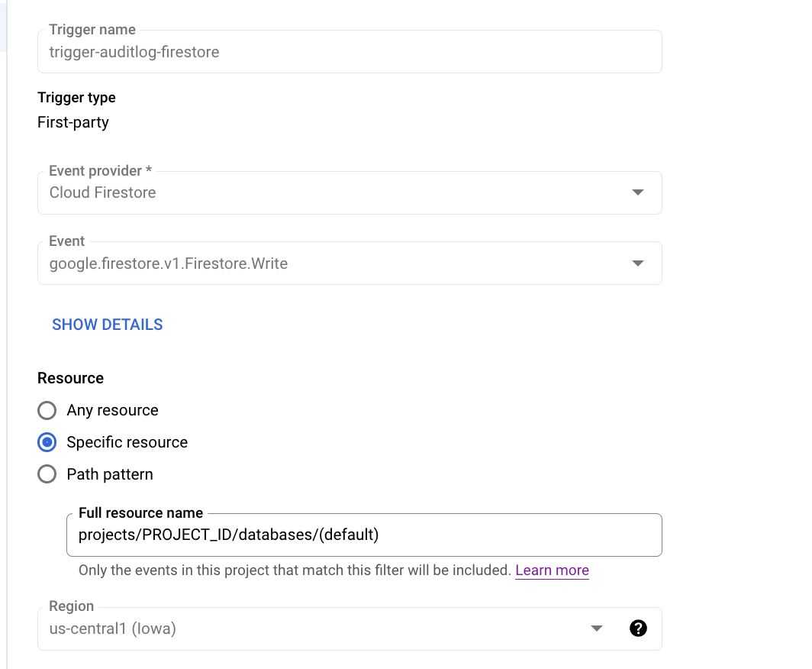The image size is (812, 669).
Task: Click the First-party trigger type text
Action: coord(73,122)
